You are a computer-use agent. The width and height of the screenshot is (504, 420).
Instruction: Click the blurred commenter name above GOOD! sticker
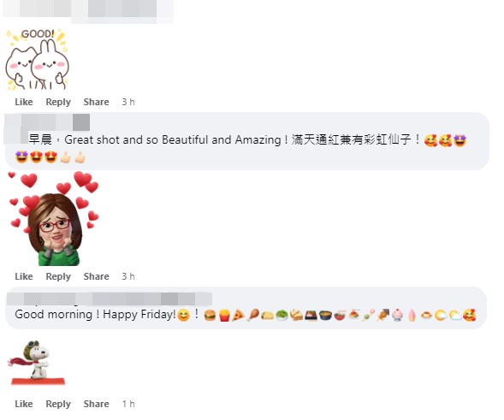click(x=88, y=9)
